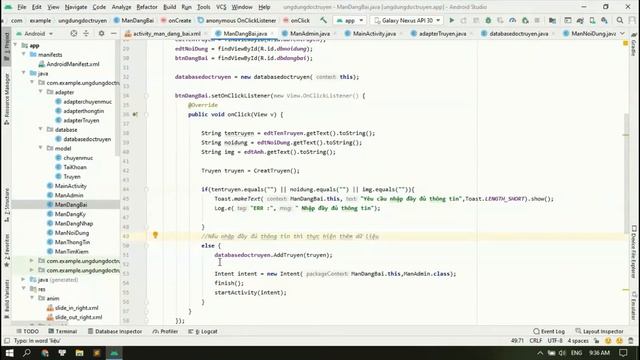Screen dimensions: 640x360
Task: Open the AndroidManifest.xml file in the tree
Action: pos(73,64)
